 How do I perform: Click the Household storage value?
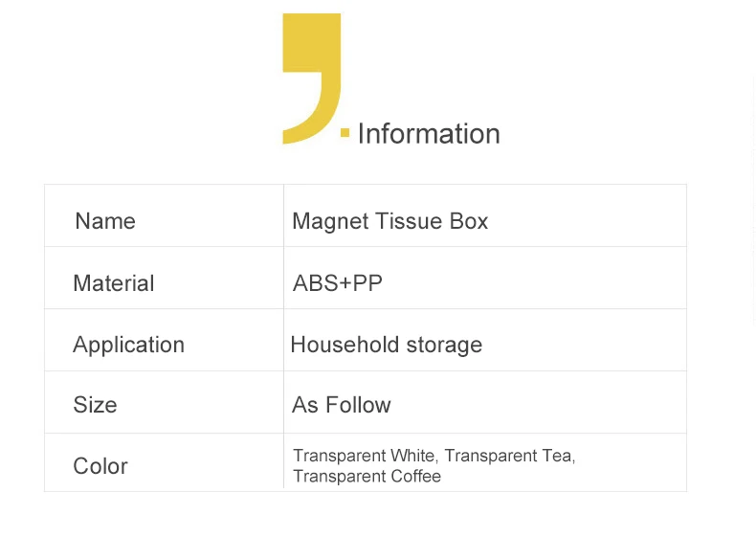click(387, 345)
